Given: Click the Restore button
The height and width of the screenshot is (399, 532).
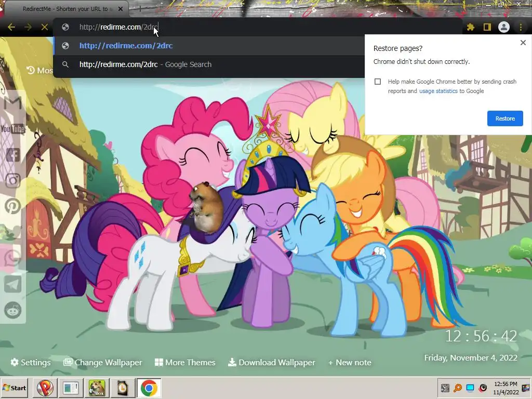Looking at the screenshot, I should (505, 118).
